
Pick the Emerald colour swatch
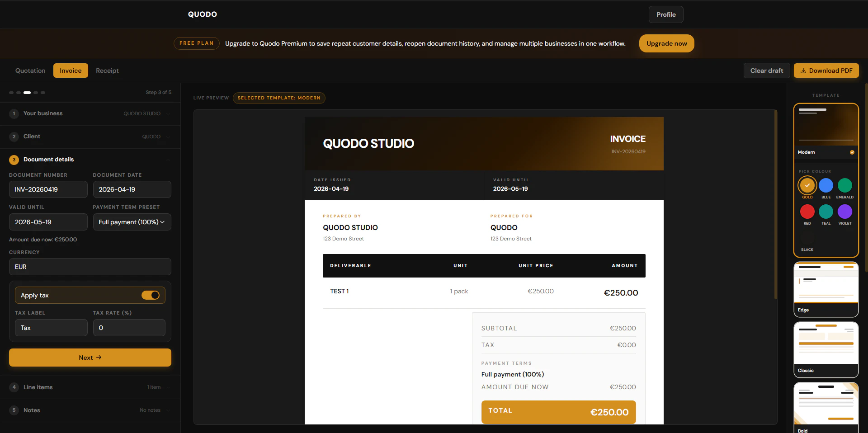click(x=845, y=185)
